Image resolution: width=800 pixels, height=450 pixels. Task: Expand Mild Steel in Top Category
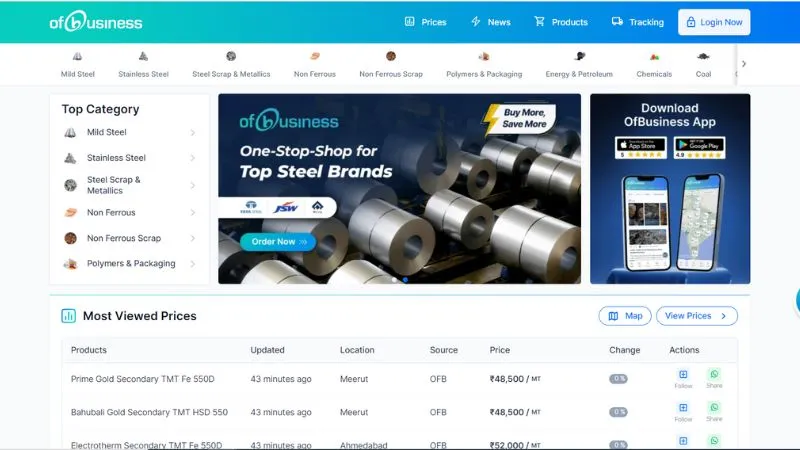(x=193, y=133)
